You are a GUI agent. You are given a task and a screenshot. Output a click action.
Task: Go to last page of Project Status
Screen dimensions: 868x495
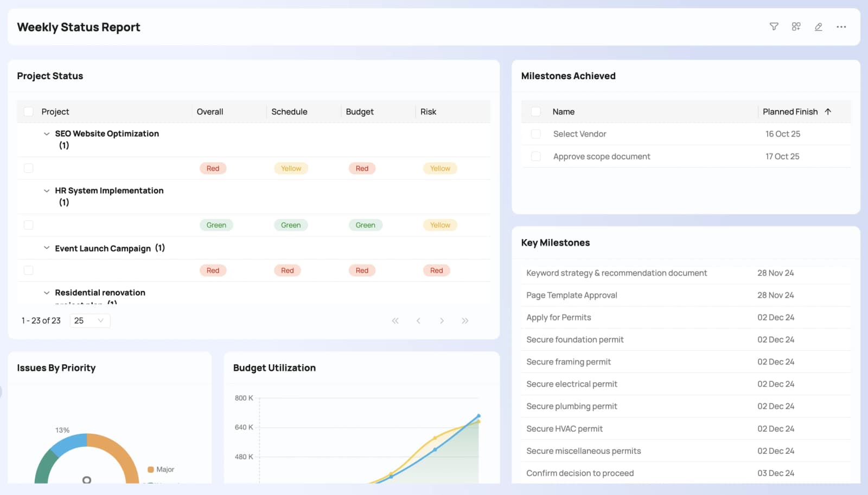(465, 321)
